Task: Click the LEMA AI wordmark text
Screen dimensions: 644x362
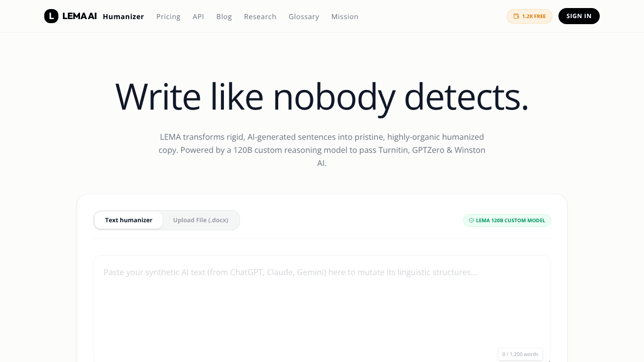Action: click(x=79, y=16)
